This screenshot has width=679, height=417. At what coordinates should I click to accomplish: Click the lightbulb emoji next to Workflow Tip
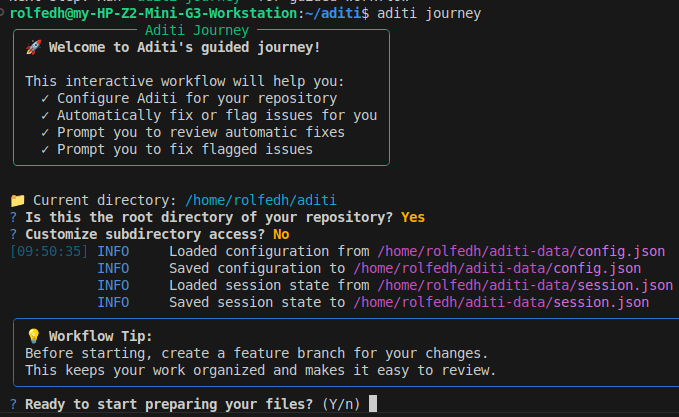[33, 336]
